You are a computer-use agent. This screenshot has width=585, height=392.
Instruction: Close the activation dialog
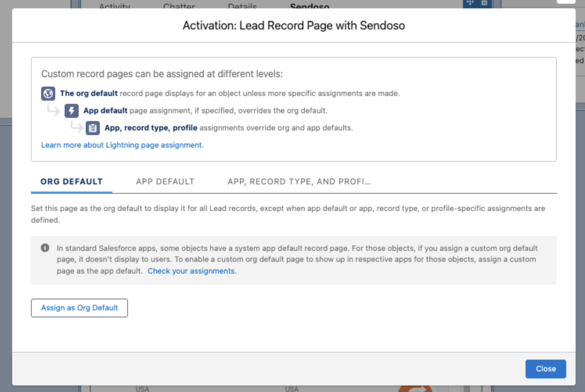[546, 369]
